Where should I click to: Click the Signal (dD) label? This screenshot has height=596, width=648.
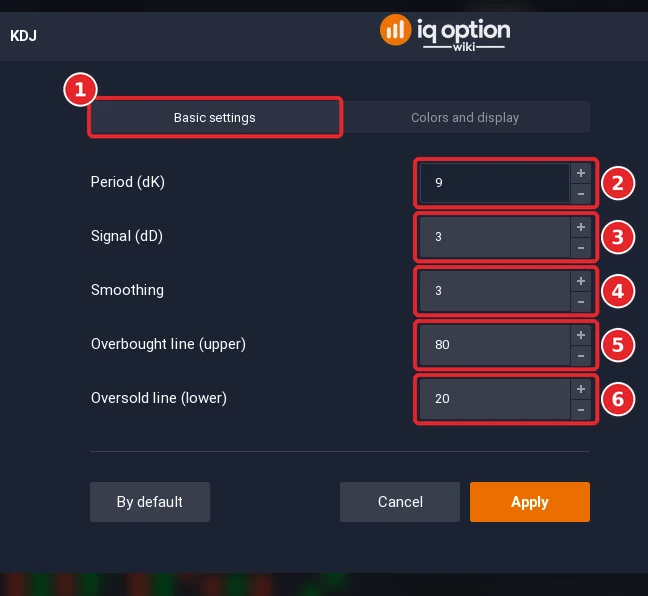tap(127, 236)
